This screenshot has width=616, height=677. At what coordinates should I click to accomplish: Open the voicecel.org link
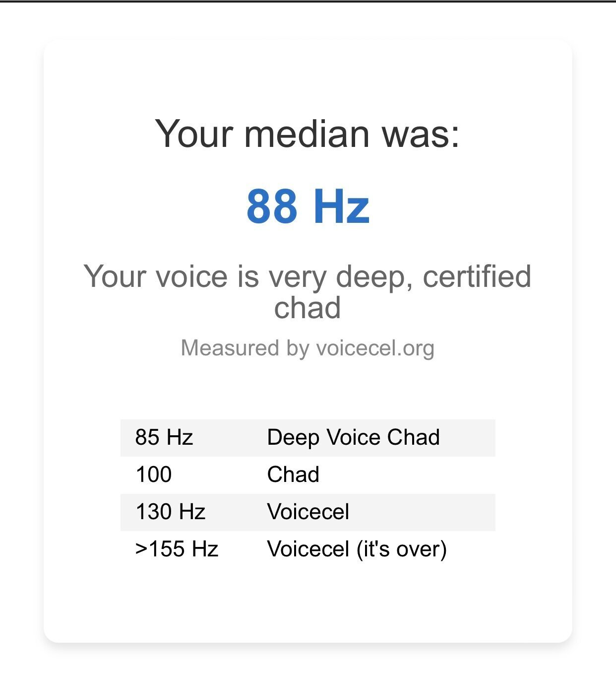click(375, 348)
